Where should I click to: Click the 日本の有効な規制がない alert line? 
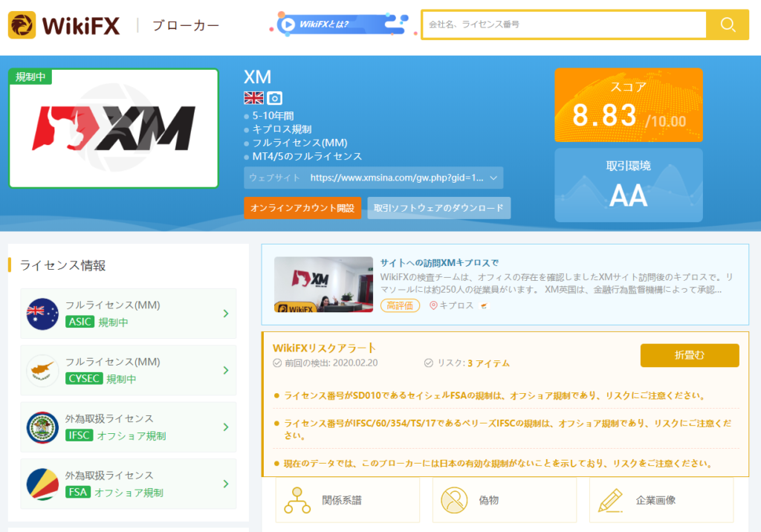498,464
